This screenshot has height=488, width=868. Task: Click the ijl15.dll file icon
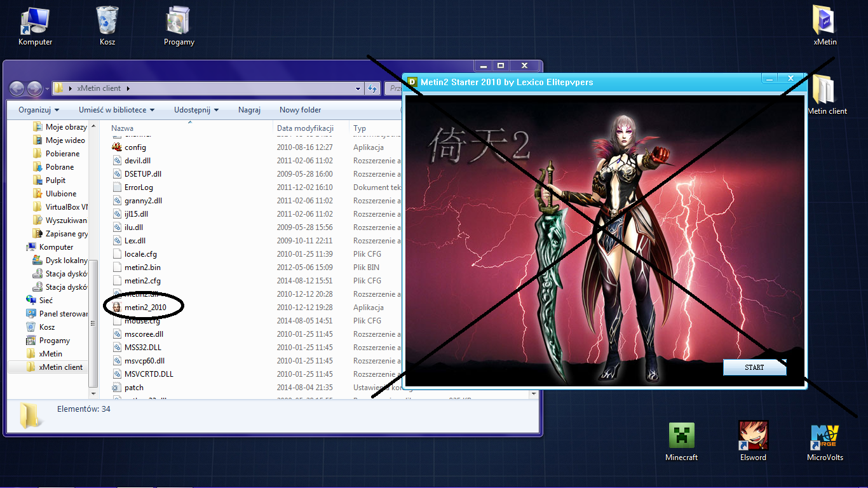pos(116,214)
